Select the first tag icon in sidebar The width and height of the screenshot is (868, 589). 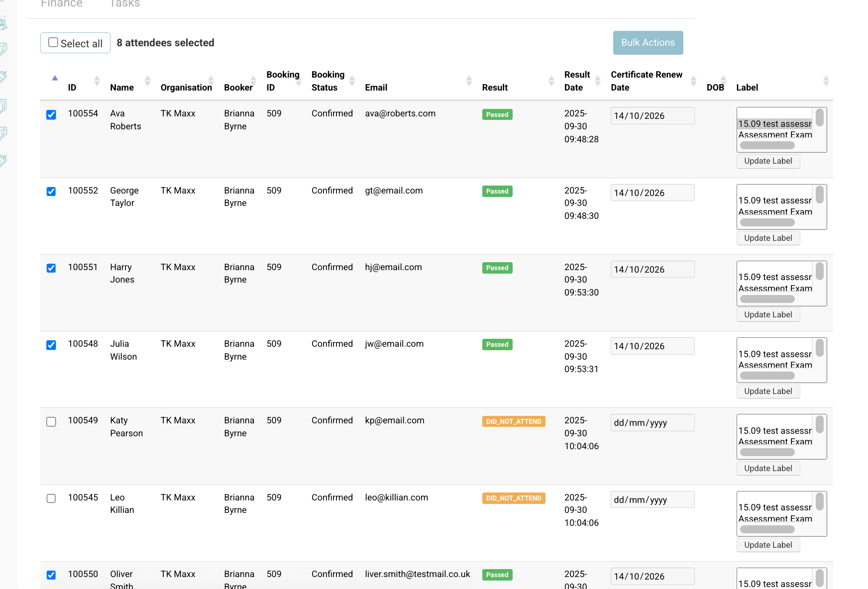(3, 49)
